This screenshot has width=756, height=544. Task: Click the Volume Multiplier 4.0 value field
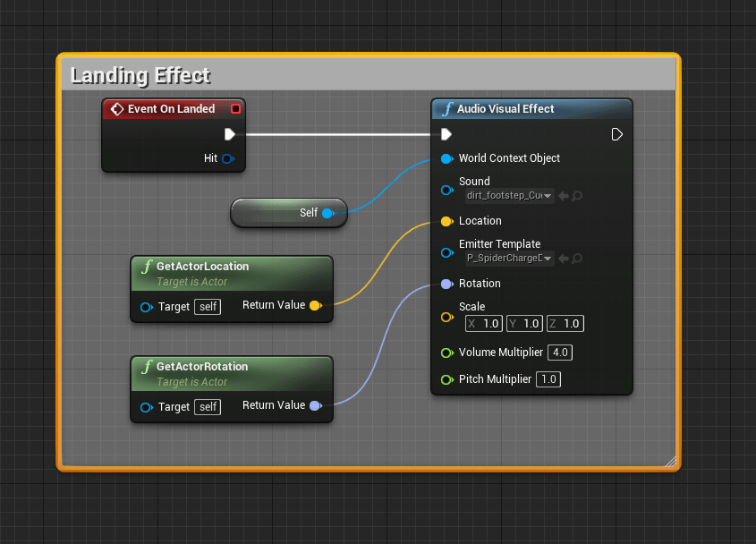click(560, 353)
